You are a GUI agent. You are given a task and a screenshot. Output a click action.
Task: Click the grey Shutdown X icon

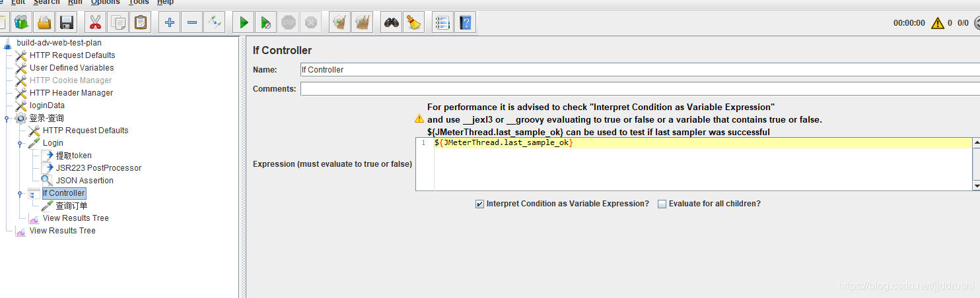[x=311, y=23]
